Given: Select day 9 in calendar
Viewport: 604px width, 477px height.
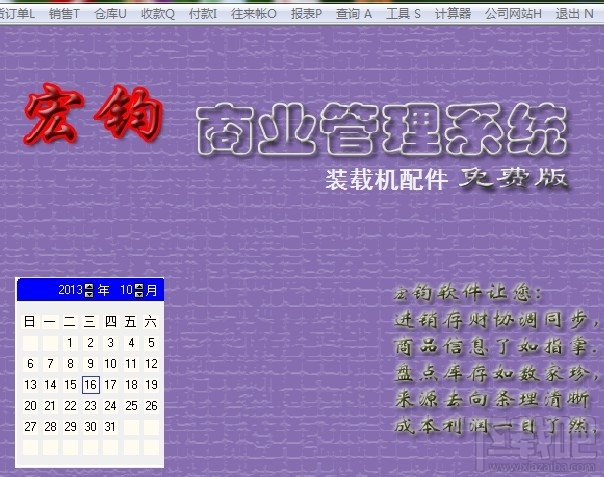Looking at the screenshot, I should point(90,364).
